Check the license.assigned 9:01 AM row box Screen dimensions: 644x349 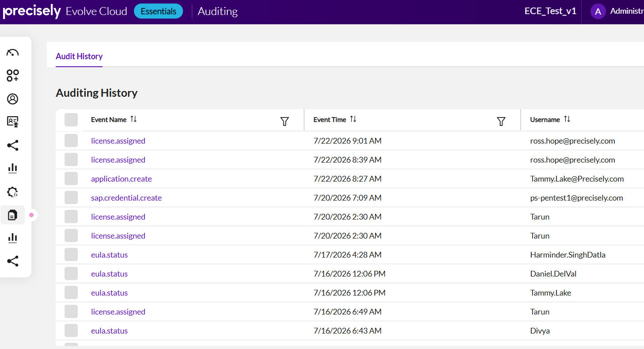point(71,141)
